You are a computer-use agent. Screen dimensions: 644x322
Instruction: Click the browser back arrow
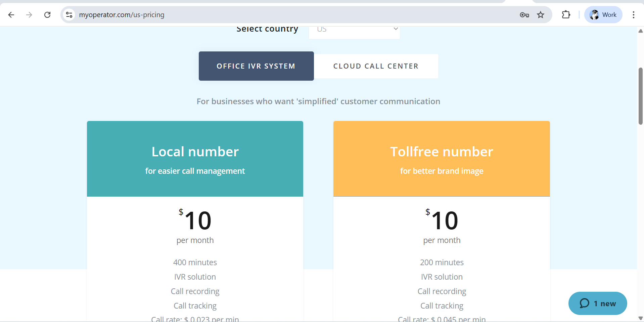11,15
